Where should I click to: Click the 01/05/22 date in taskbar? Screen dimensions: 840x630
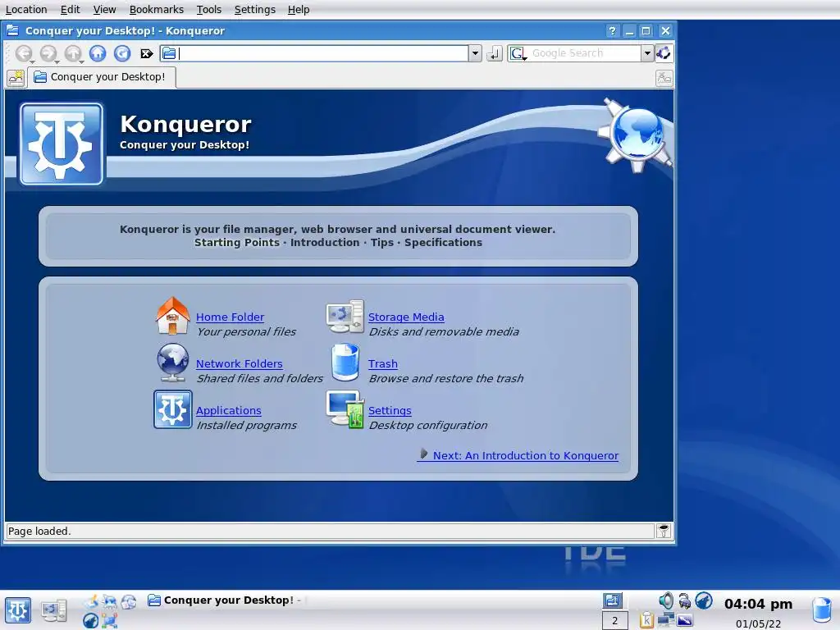pos(758,623)
